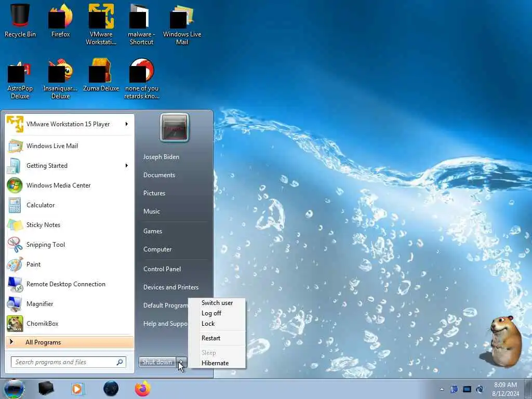Click the magnifying glass search icon
532x399 pixels.
tap(120, 362)
